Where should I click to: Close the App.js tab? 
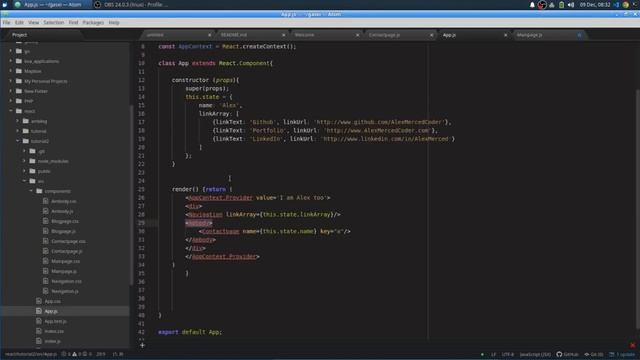[505, 35]
